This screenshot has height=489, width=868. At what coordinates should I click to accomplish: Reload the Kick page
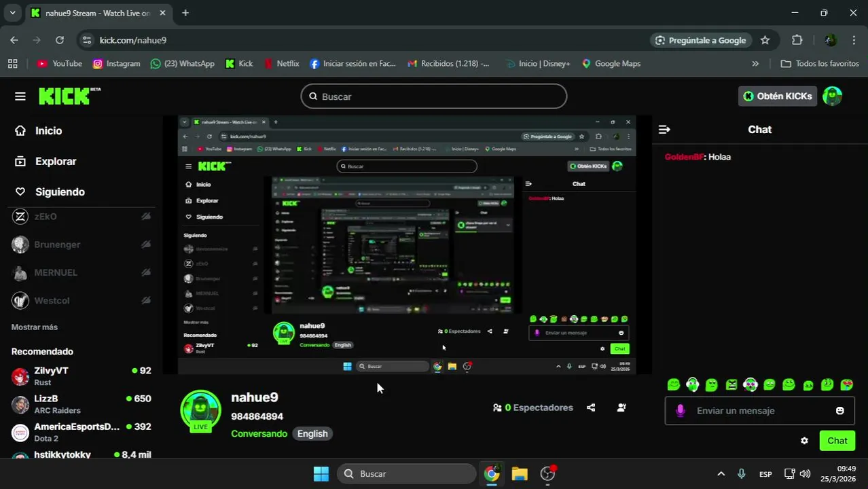coord(60,40)
